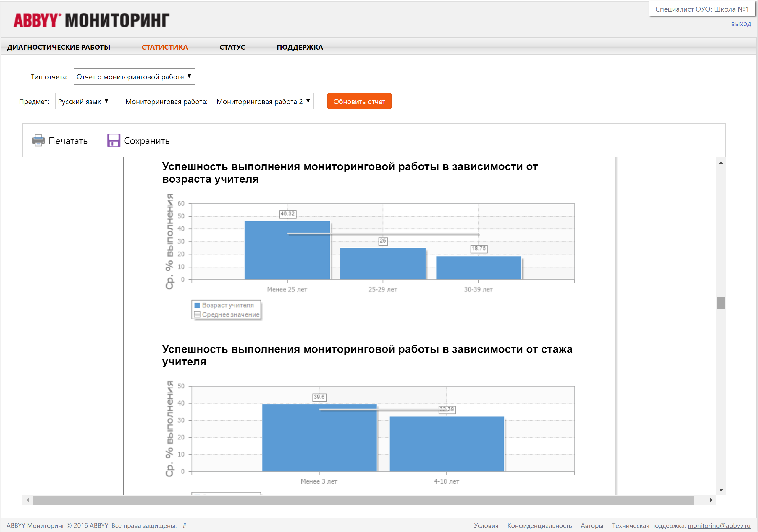Open the Статус menu tab
The height and width of the screenshot is (532, 758).
point(232,47)
